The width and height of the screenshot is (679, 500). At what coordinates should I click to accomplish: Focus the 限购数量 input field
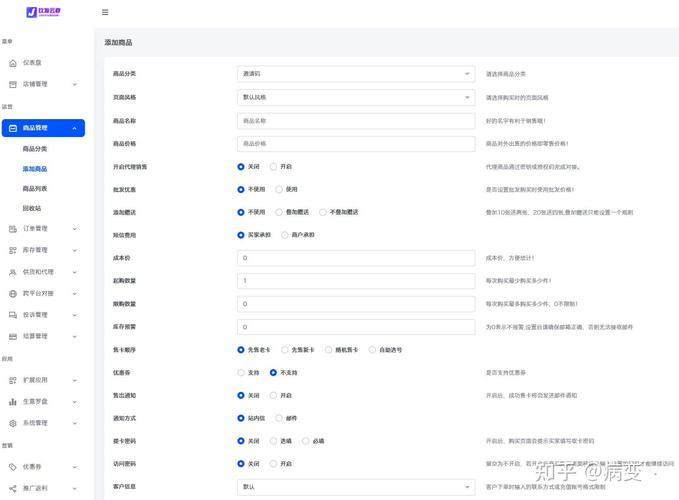tap(356, 304)
